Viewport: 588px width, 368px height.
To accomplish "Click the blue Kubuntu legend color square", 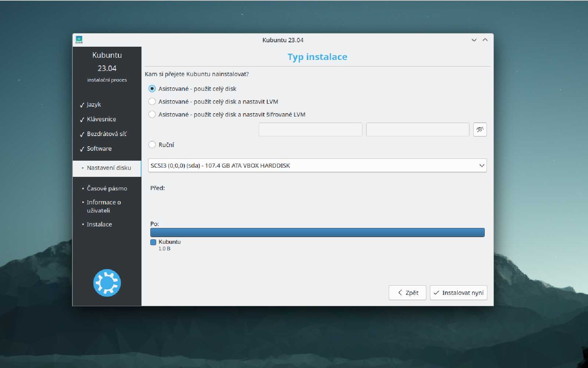I will 153,242.
